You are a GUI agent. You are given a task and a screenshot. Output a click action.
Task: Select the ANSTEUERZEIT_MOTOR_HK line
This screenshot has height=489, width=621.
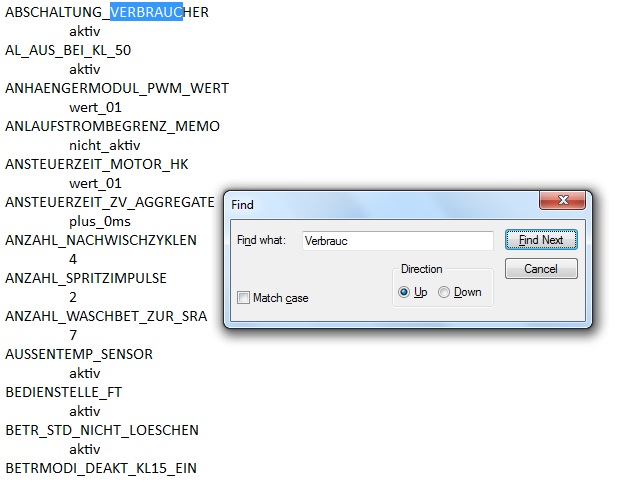(x=97, y=164)
